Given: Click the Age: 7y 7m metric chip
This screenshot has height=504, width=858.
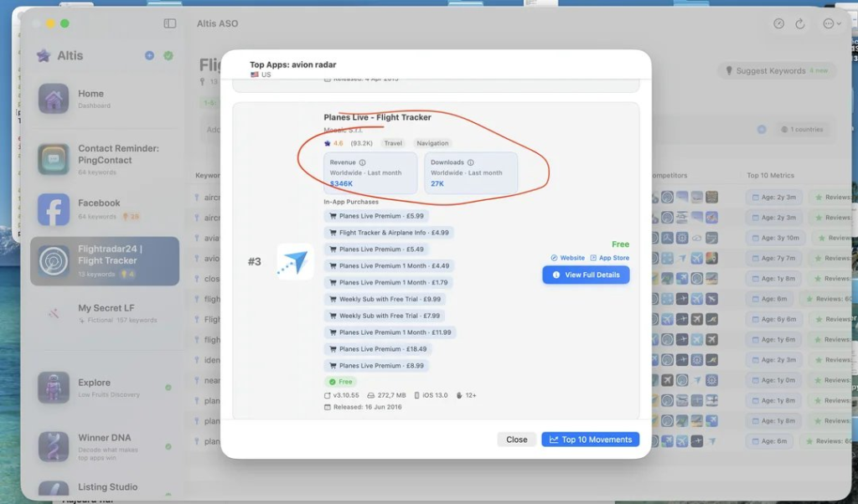Looking at the screenshot, I should (773, 258).
